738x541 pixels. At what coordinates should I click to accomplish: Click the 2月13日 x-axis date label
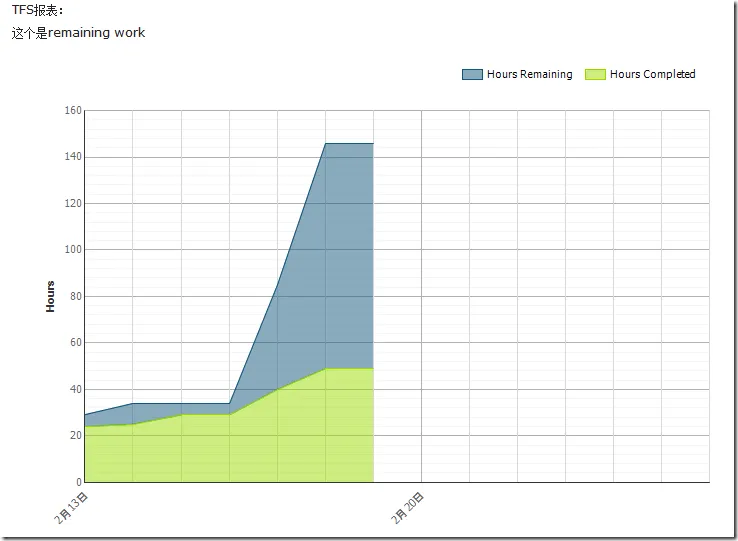coord(71,508)
